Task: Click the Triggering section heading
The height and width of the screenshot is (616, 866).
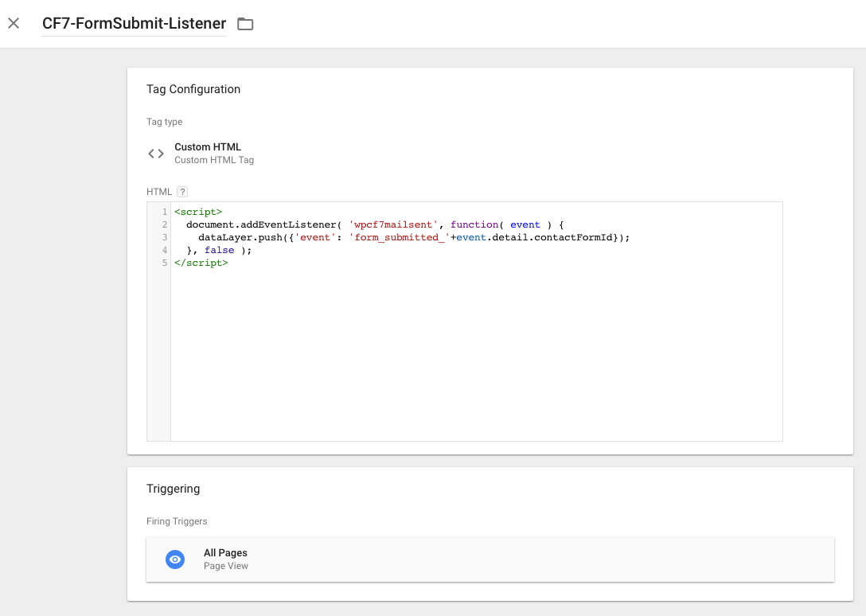Action: tap(173, 489)
